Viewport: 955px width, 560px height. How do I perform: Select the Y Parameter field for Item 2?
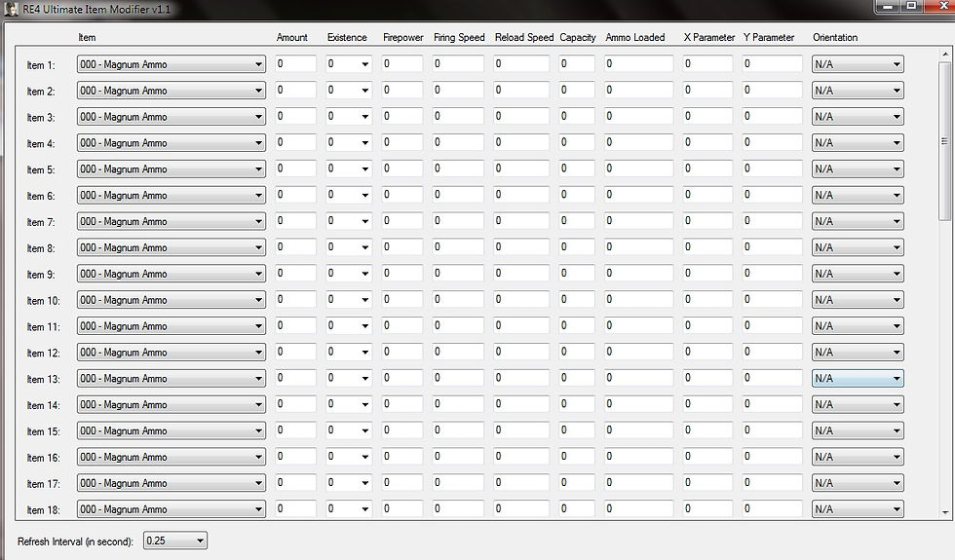click(x=772, y=90)
